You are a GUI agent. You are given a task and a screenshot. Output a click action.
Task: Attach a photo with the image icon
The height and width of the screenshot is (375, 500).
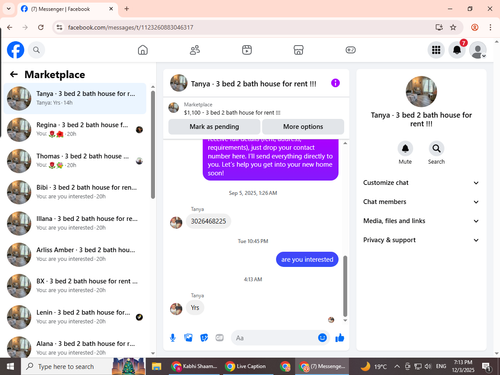[x=188, y=338]
